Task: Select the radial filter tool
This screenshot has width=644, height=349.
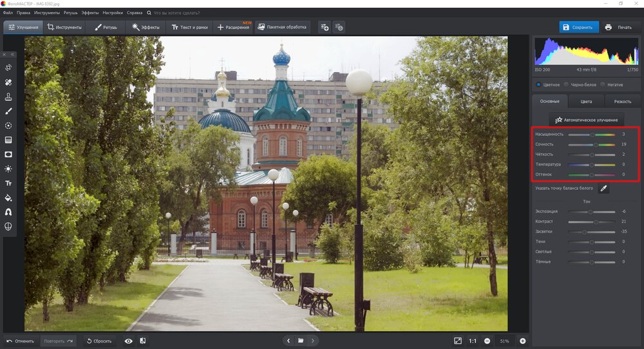Action: 8,126
